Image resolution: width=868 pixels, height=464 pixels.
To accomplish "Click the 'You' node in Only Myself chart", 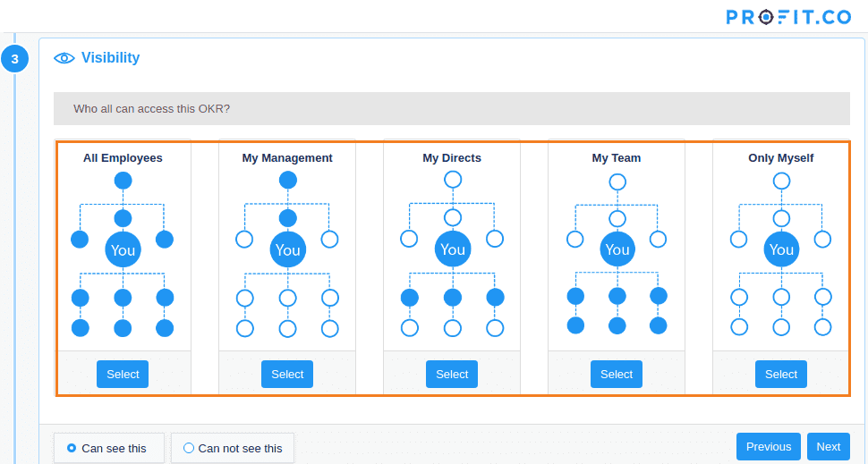I will tap(781, 249).
